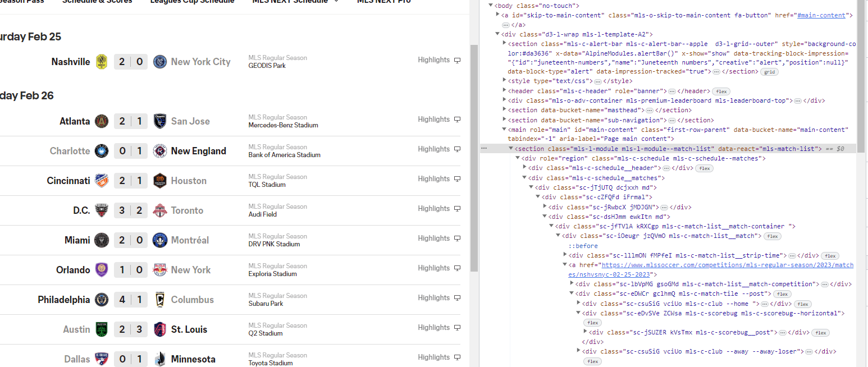868x367 pixels.
Task: Click the FC Dallas logo
Action: [x=102, y=359]
